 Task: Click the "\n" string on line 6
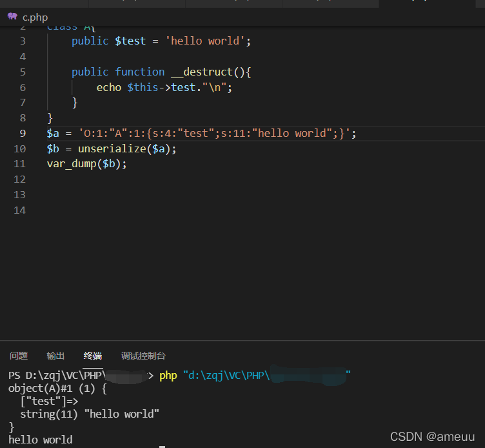pos(214,87)
